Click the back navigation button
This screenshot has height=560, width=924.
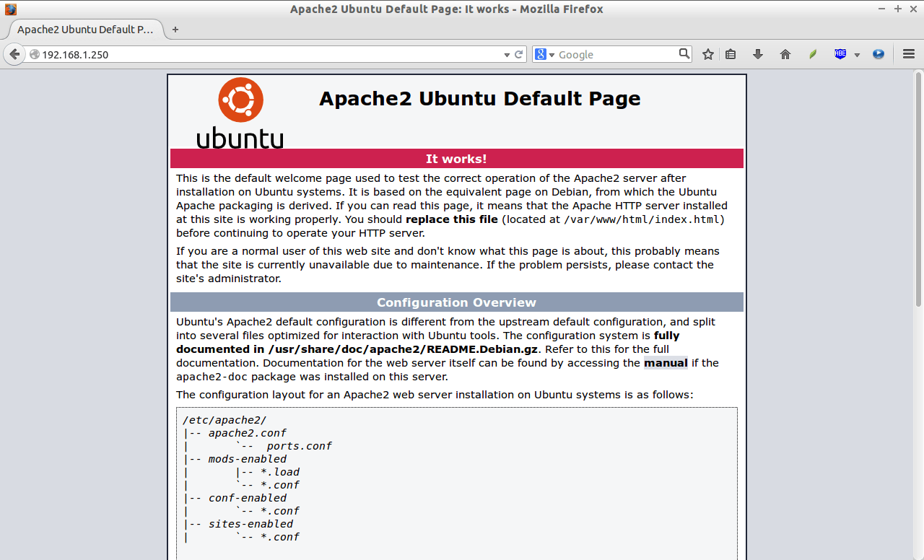[14, 54]
